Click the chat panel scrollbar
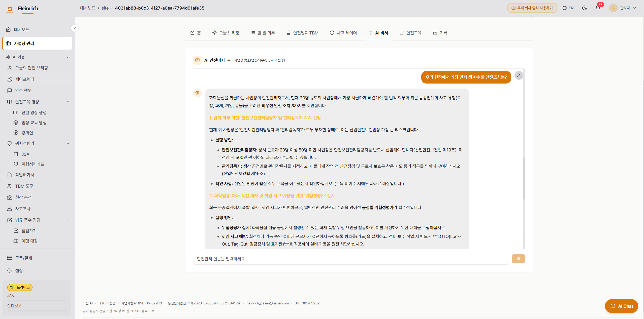The width and height of the screenshot is (644, 319). [x=524, y=178]
